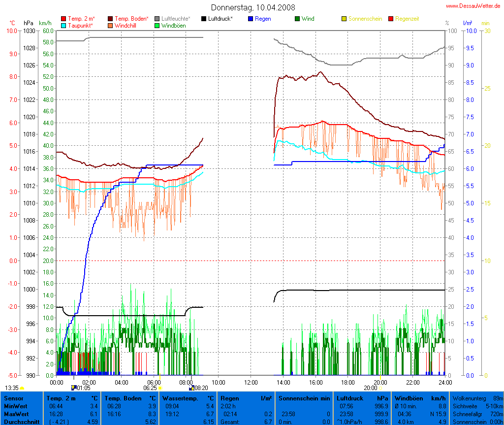The image size is (504, 425).
Task: Click the Windböen legend label
Action: (x=173, y=25)
